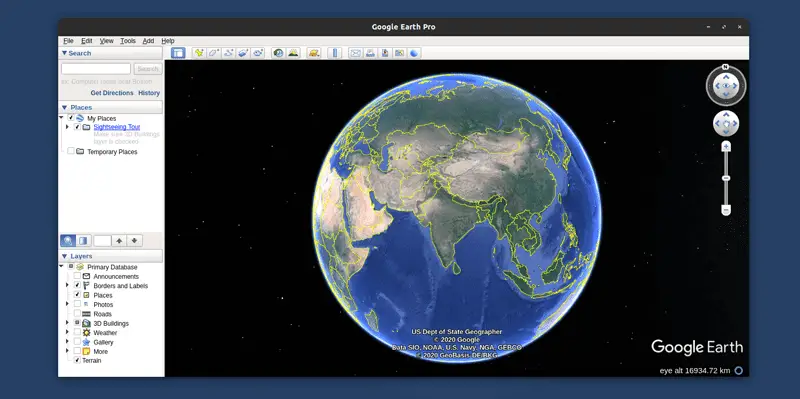This screenshot has height=399, width=800.
Task: Open the View menu
Action: pos(107,41)
